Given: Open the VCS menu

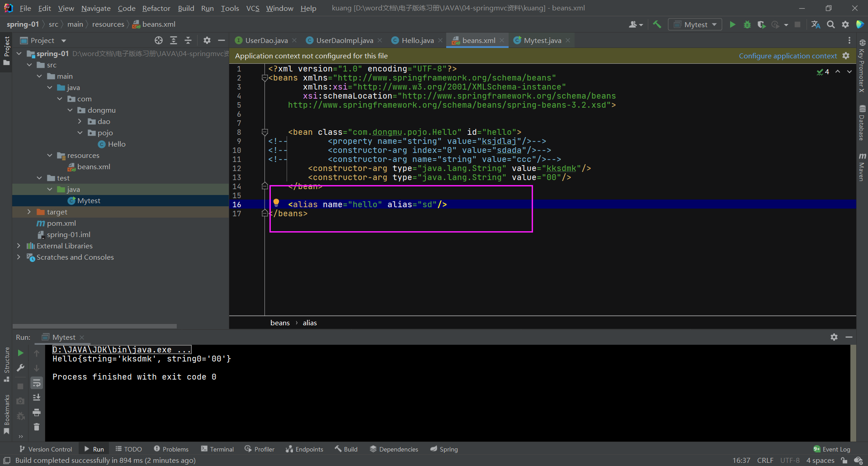Looking at the screenshot, I should 253,8.
